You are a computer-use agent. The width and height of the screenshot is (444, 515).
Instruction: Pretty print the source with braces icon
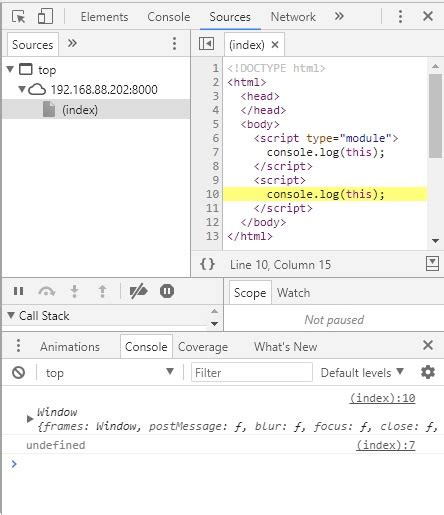pos(207,264)
